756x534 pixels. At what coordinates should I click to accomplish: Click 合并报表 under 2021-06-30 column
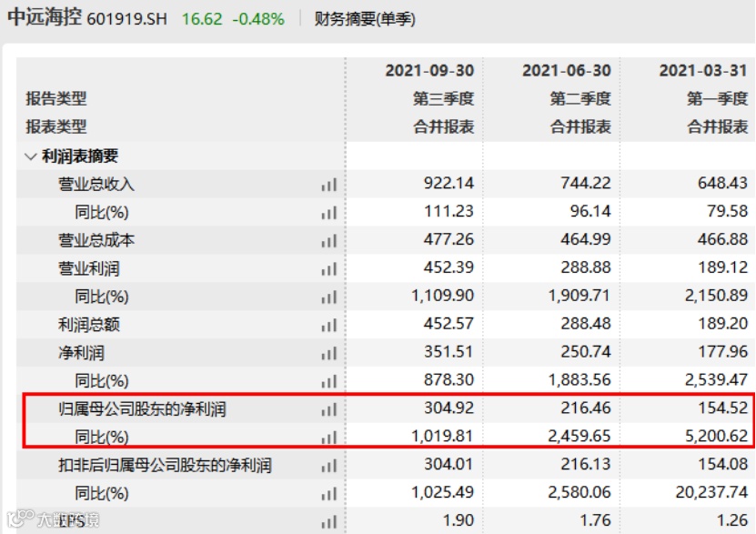tap(580, 126)
